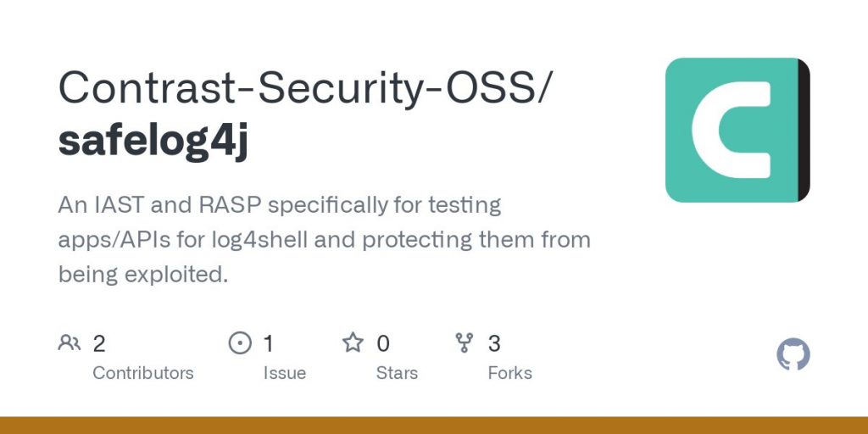The height and width of the screenshot is (434, 868).
Task: Click the GitHub Octocat logo
Action: pyautogui.click(x=793, y=354)
